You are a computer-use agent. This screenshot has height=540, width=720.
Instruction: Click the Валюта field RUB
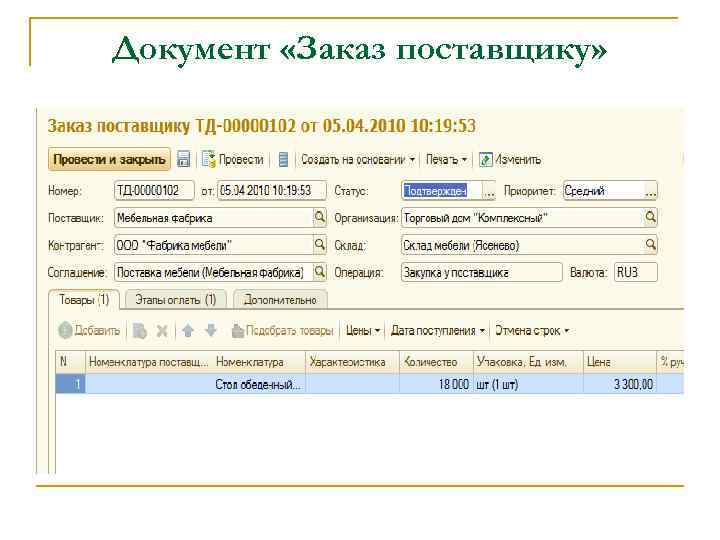pyautogui.click(x=636, y=272)
